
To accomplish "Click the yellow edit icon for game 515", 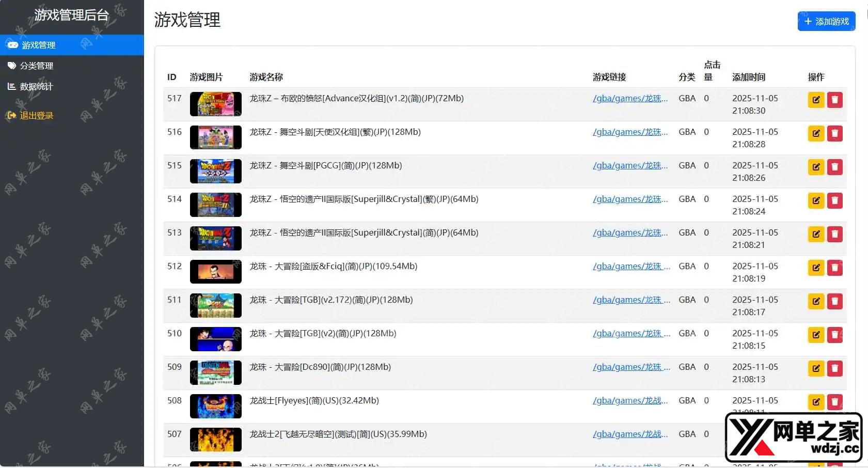I will [x=816, y=167].
